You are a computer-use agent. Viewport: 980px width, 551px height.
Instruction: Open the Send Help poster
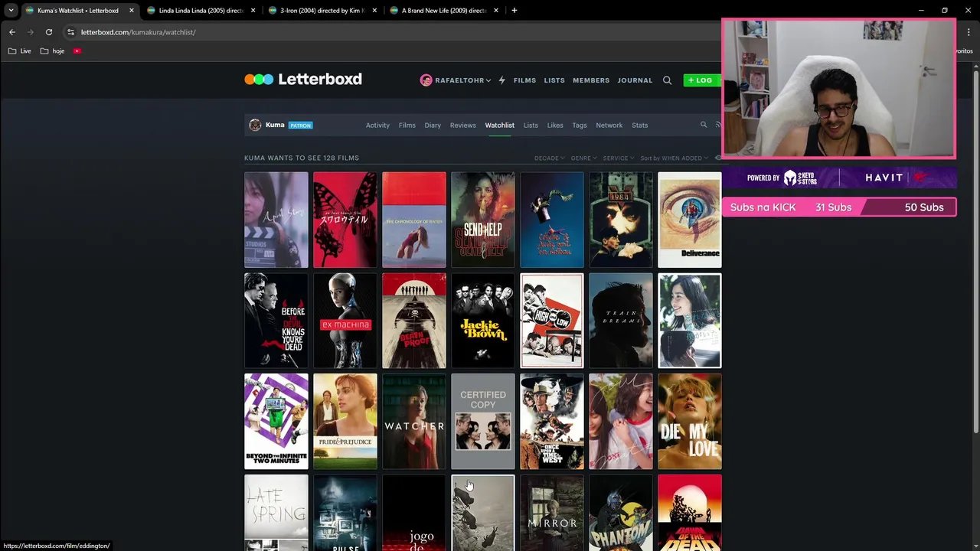coord(483,220)
